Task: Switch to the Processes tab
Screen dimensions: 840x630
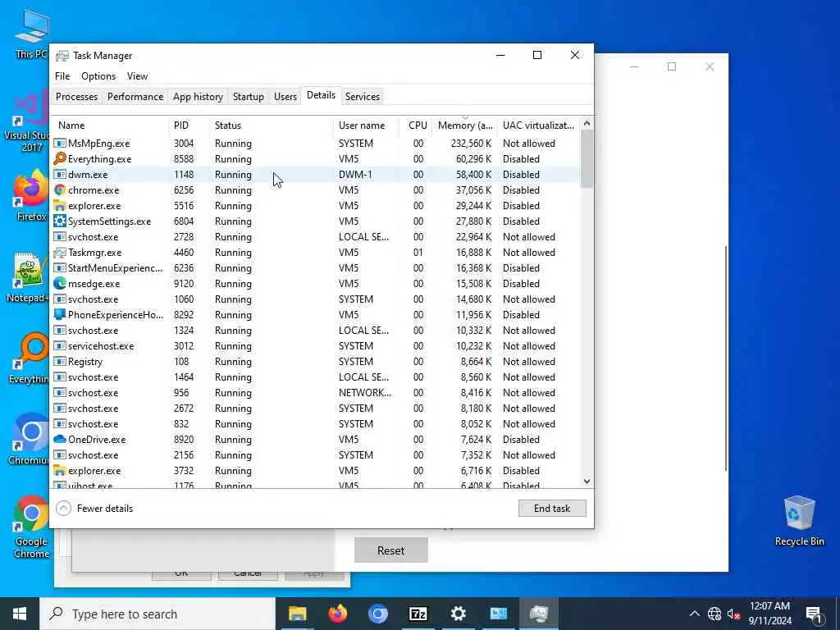Action: pyautogui.click(x=76, y=97)
